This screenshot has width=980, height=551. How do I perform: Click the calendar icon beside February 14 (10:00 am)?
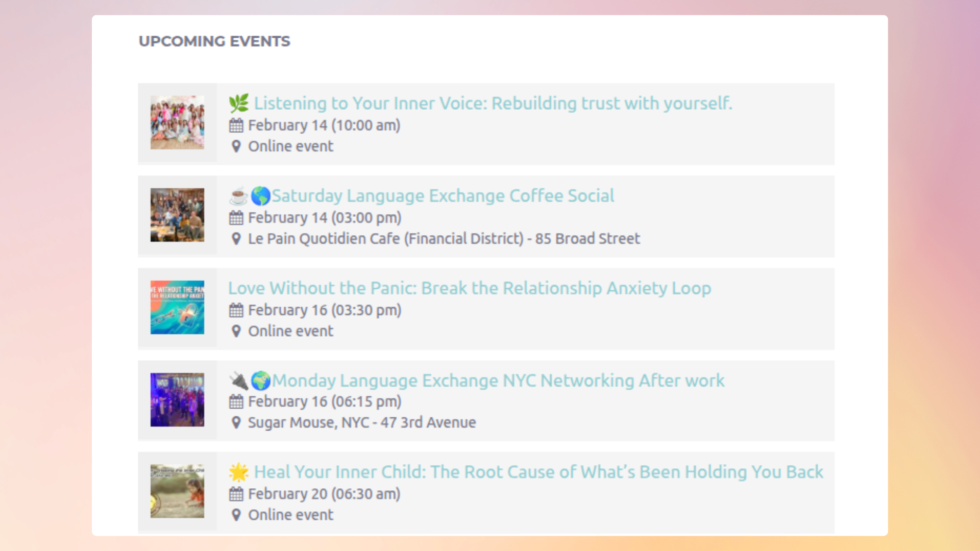pos(236,126)
